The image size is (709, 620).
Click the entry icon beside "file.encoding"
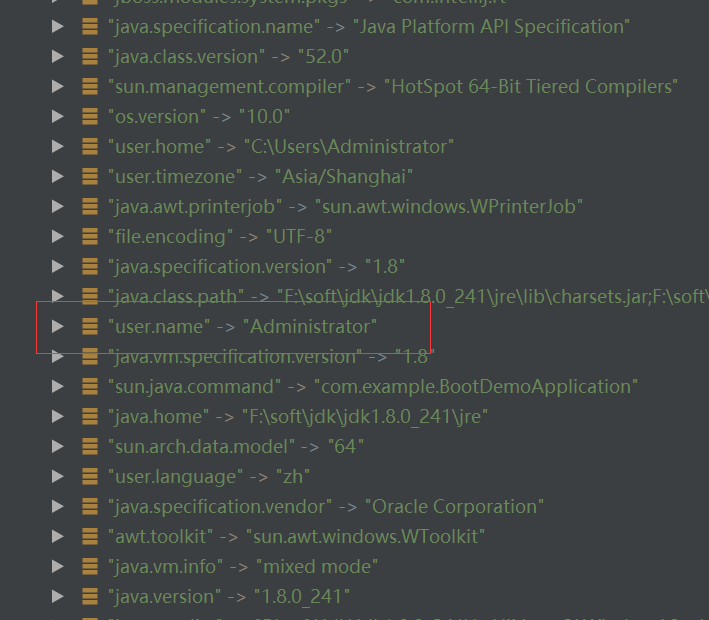click(89, 237)
